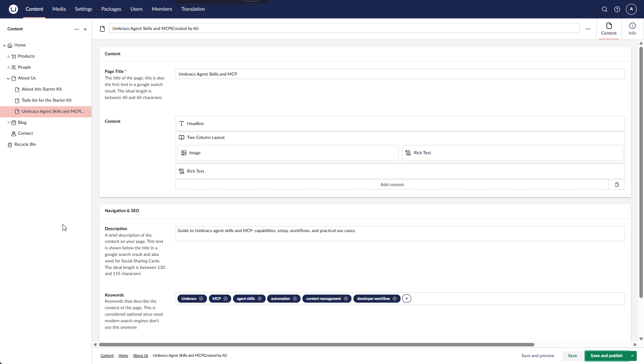Follow the Content breadcrumb link
This screenshot has width=644, height=364.
coord(107,356)
